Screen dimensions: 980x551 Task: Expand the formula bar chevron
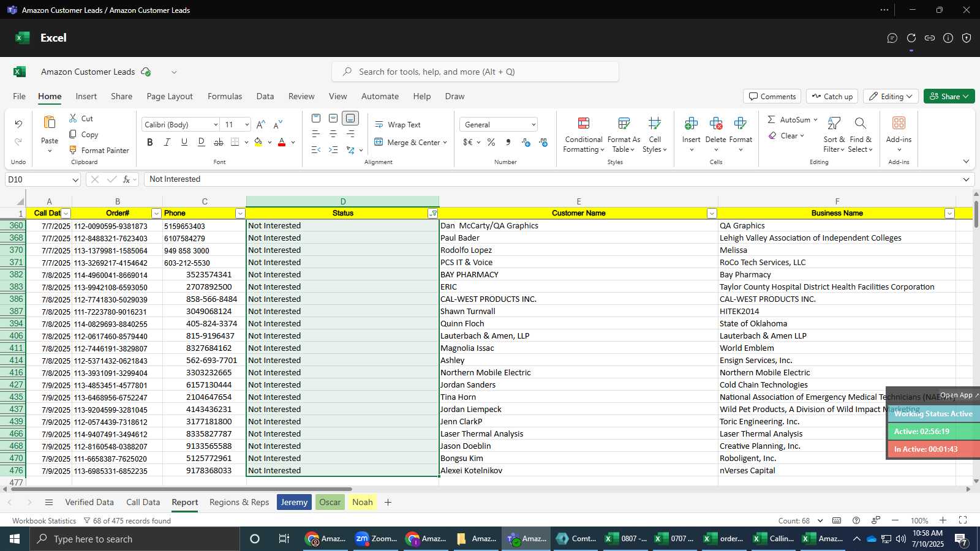(x=966, y=179)
